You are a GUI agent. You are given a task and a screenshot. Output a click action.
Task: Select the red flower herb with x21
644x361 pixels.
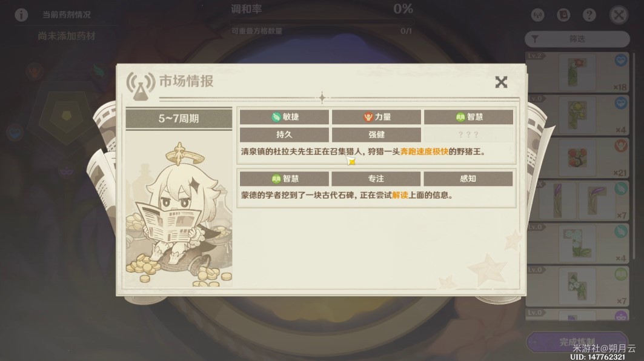point(577,158)
